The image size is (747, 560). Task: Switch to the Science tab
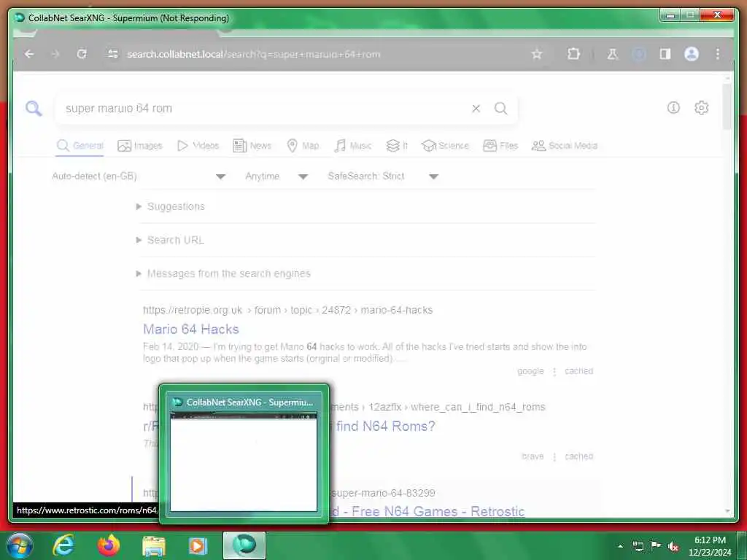[x=446, y=146]
